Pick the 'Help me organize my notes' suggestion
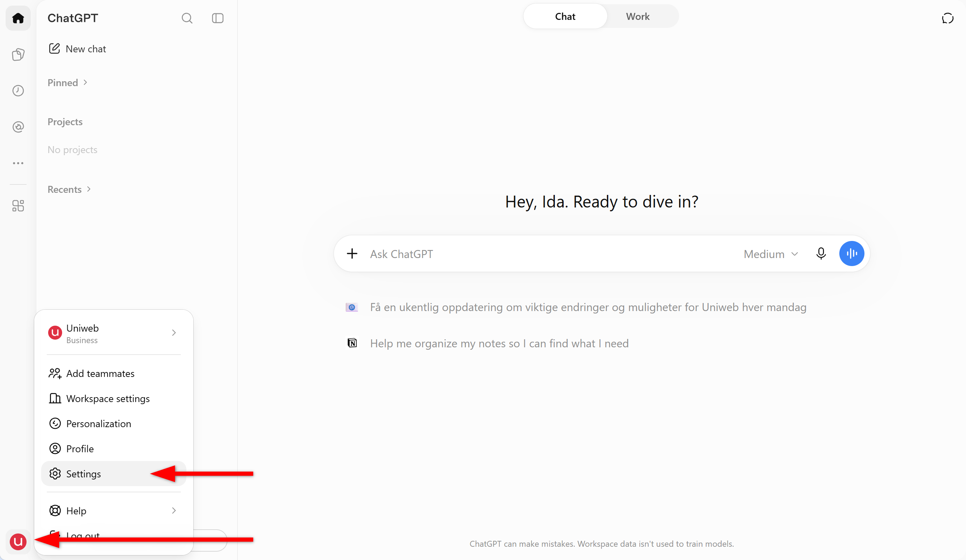This screenshot has width=966, height=560. (499, 343)
